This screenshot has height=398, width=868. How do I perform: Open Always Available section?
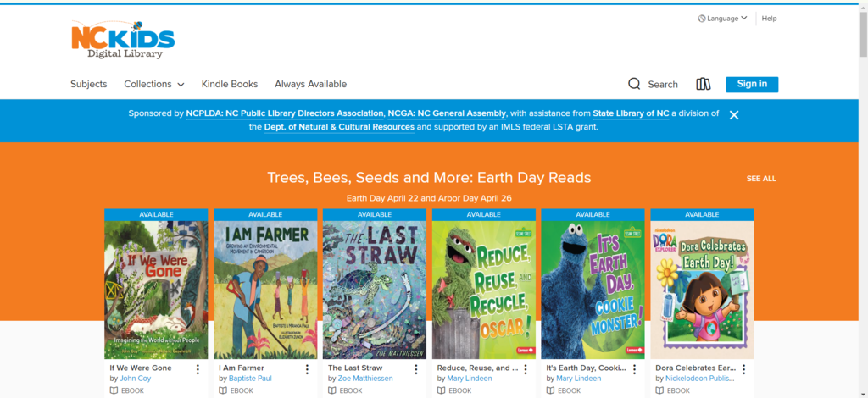coord(310,84)
